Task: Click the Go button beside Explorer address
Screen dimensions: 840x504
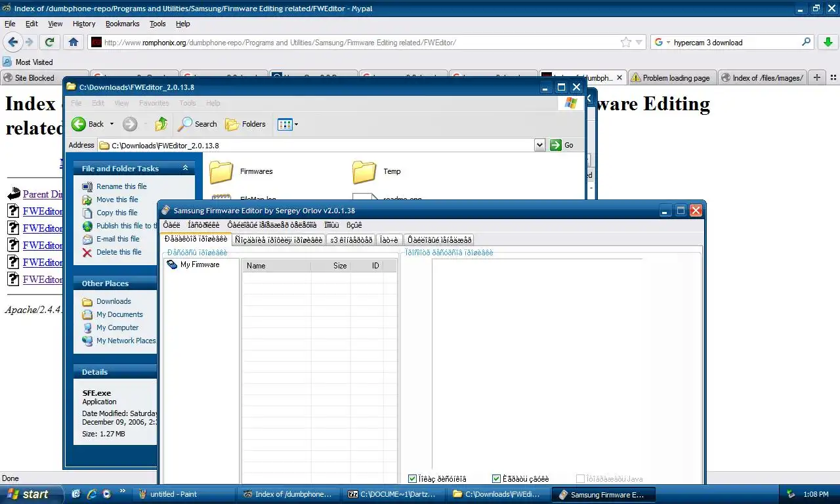Action: [x=562, y=145]
